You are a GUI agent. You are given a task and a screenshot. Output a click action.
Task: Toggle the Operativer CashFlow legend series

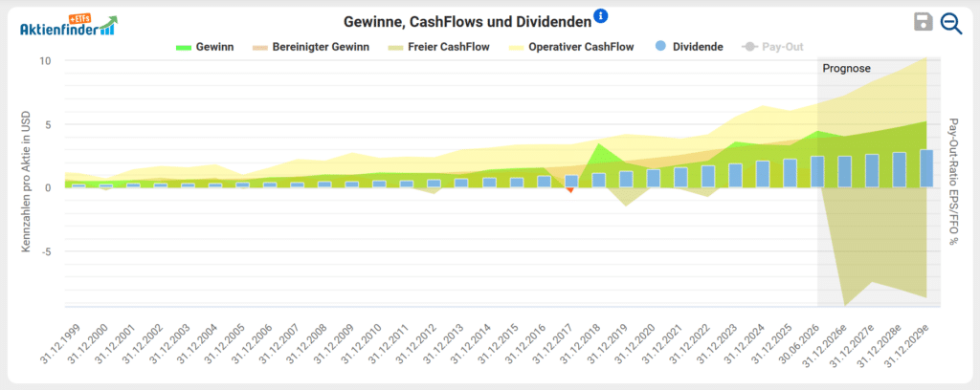pos(570,47)
